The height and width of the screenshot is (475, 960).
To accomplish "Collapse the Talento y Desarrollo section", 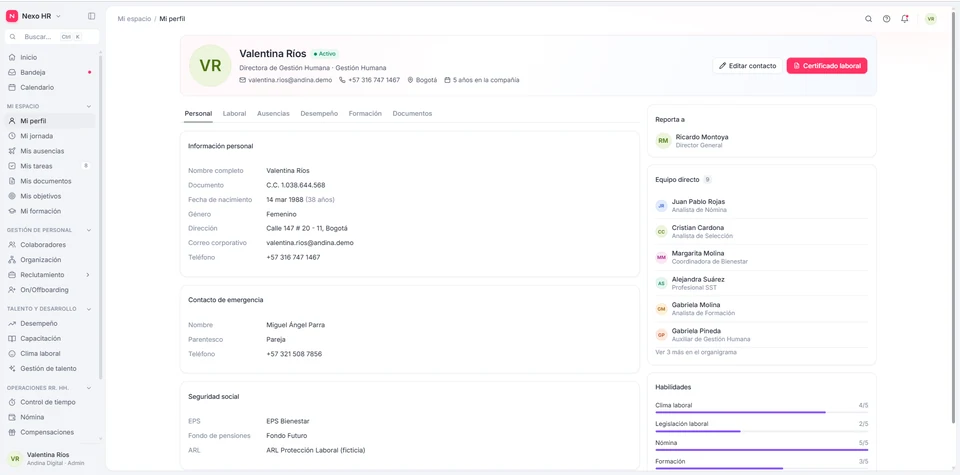I will 89,309.
